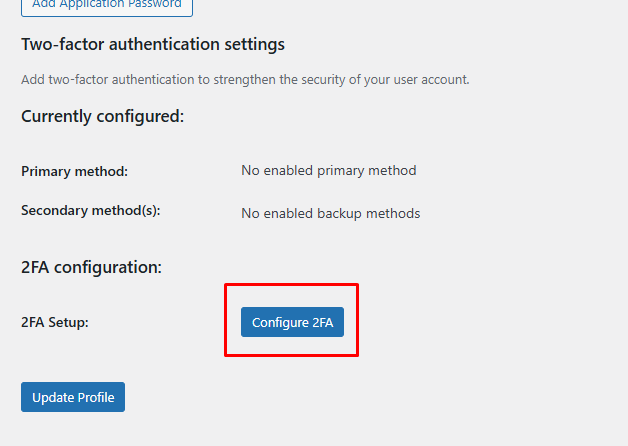The height and width of the screenshot is (446, 628).
Task: Click the No enabled primary method text
Action: pos(328,170)
